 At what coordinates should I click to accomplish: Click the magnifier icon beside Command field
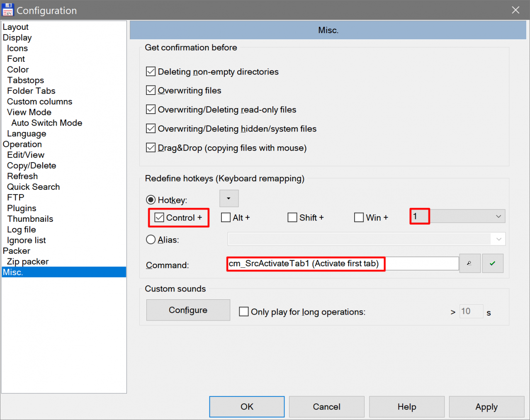(469, 263)
